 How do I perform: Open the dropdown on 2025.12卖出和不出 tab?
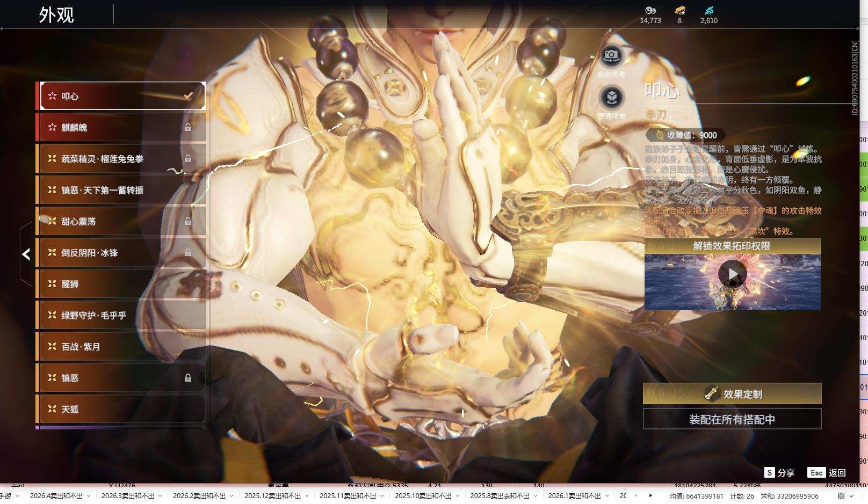(x=307, y=496)
